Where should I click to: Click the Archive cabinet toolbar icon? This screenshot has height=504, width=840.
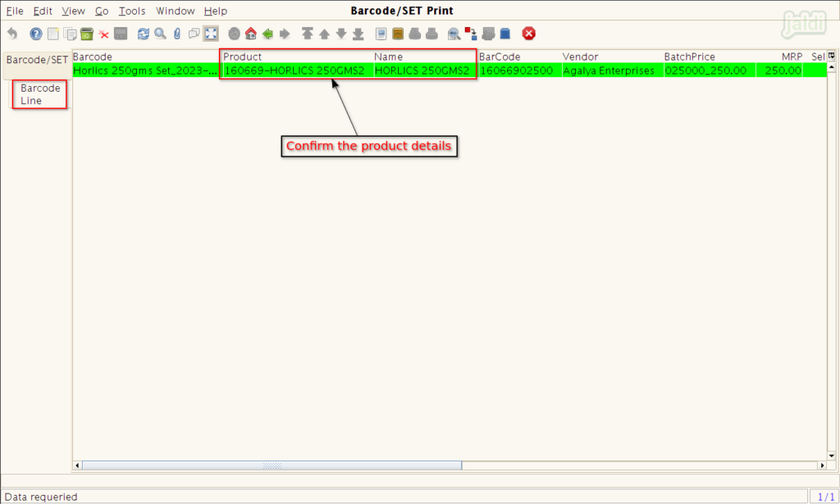398,34
